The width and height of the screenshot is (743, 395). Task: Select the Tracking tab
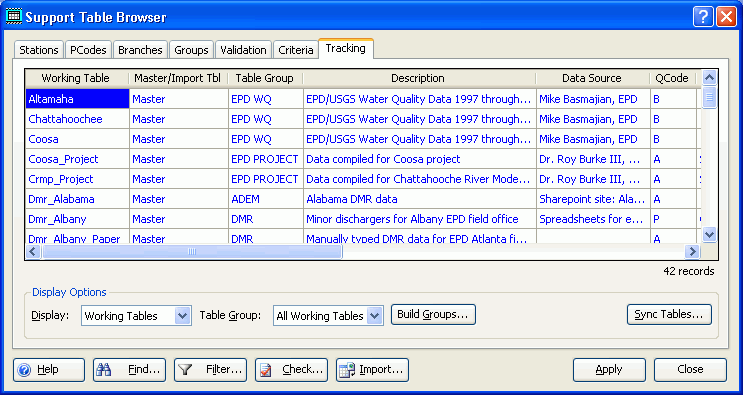[346, 48]
